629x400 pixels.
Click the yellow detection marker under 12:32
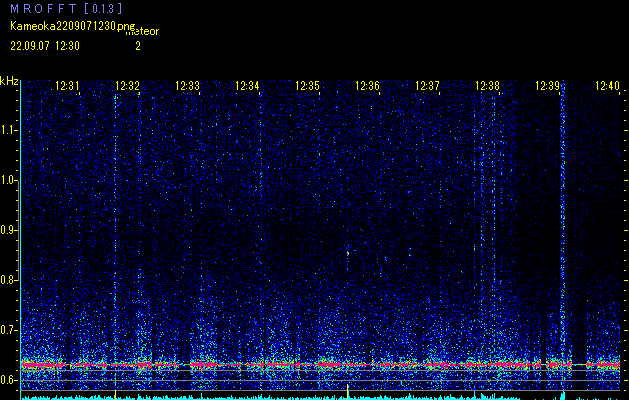coord(116,394)
